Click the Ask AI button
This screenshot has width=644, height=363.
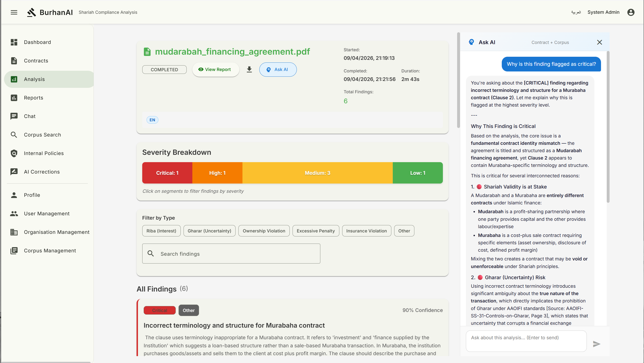tap(278, 70)
